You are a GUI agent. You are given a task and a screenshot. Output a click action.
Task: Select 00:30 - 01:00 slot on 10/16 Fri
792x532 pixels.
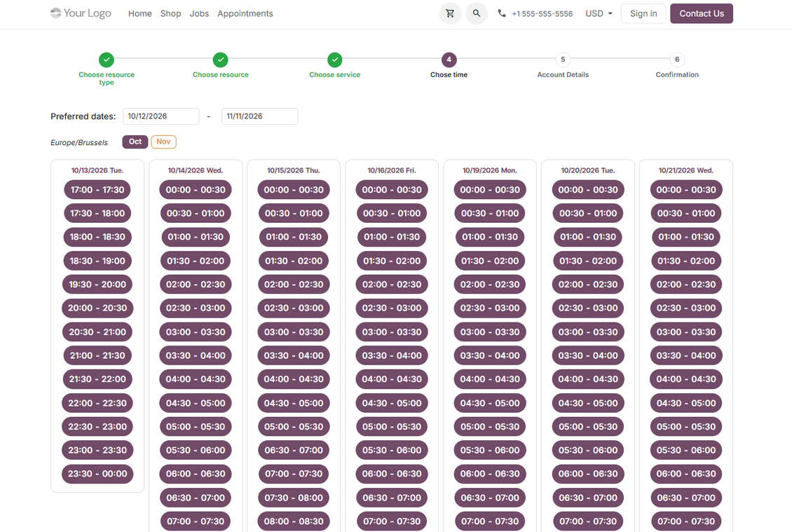pos(392,214)
